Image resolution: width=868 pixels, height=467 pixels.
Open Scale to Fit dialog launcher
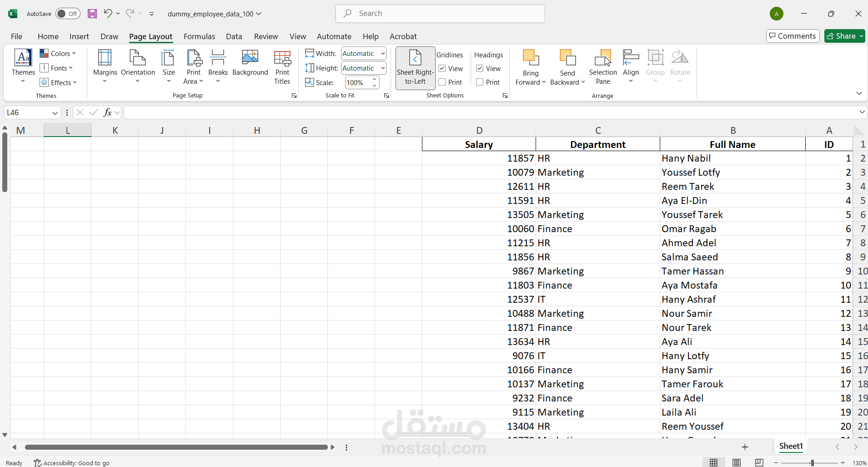[x=386, y=96]
